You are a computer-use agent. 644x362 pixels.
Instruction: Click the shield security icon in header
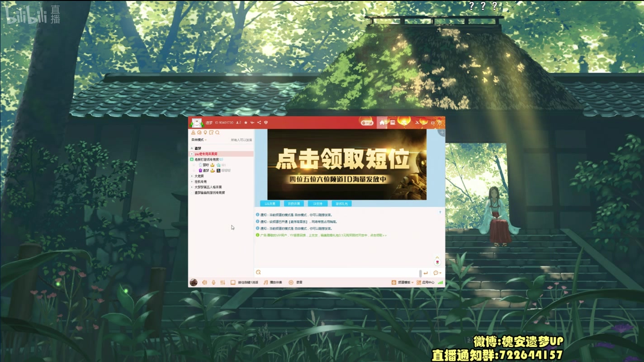[266, 123]
